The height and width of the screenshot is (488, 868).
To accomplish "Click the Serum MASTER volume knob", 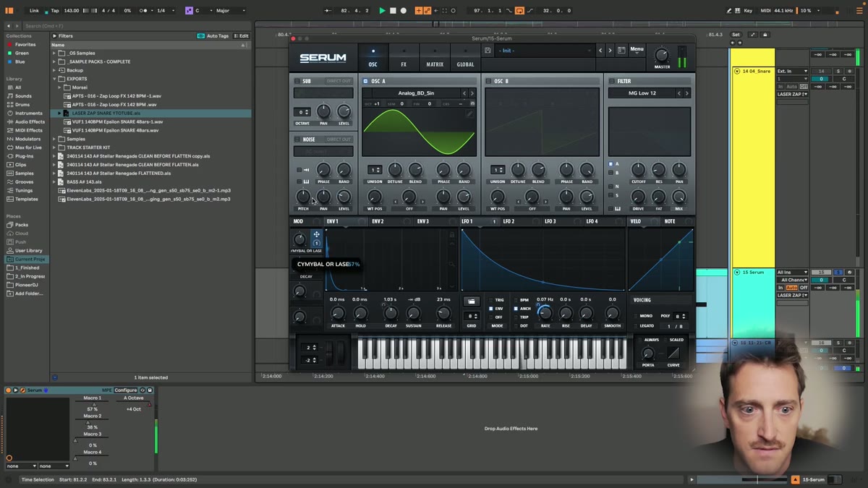I will pos(662,55).
